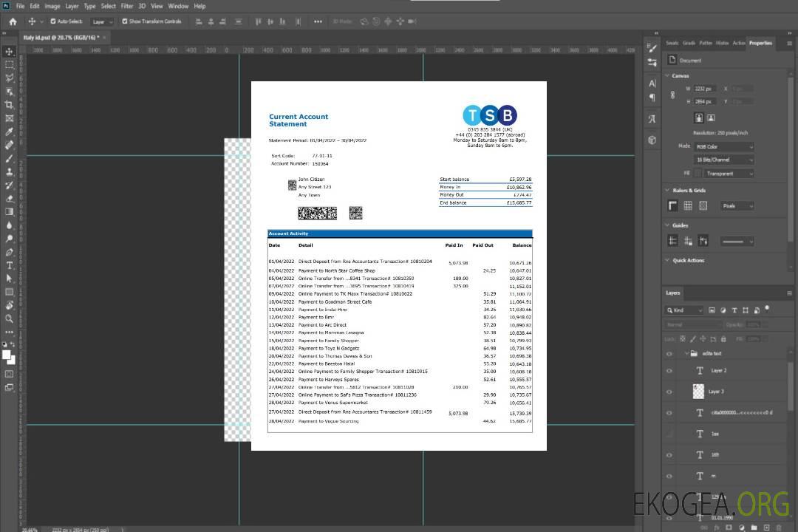Select the Eraser tool
Screen dimensions: 798x532
[x=9, y=199]
